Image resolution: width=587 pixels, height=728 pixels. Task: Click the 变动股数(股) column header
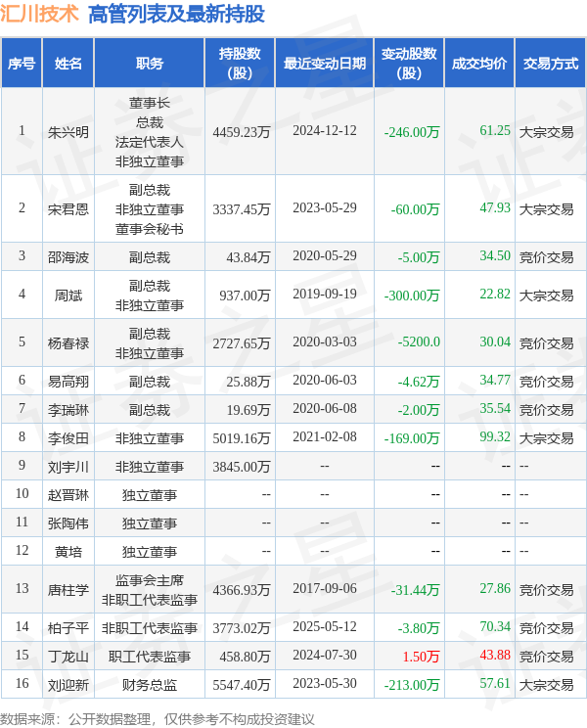coord(409,64)
